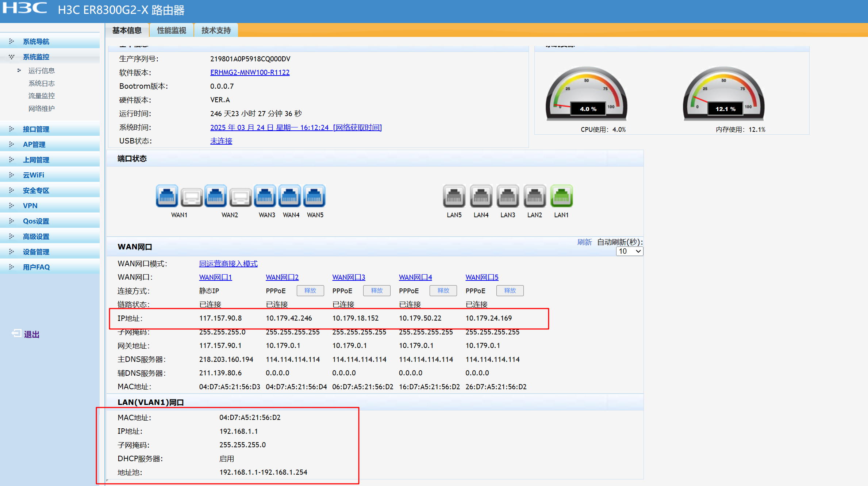This screenshot has height=486, width=868.
Task: Switch to the 技术支持 tab
Action: 216,30
